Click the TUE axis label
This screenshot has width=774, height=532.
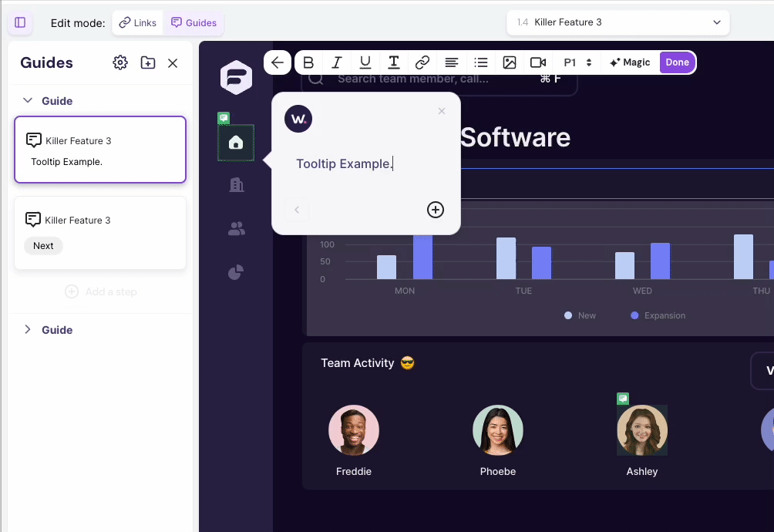(x=523, y=291)
